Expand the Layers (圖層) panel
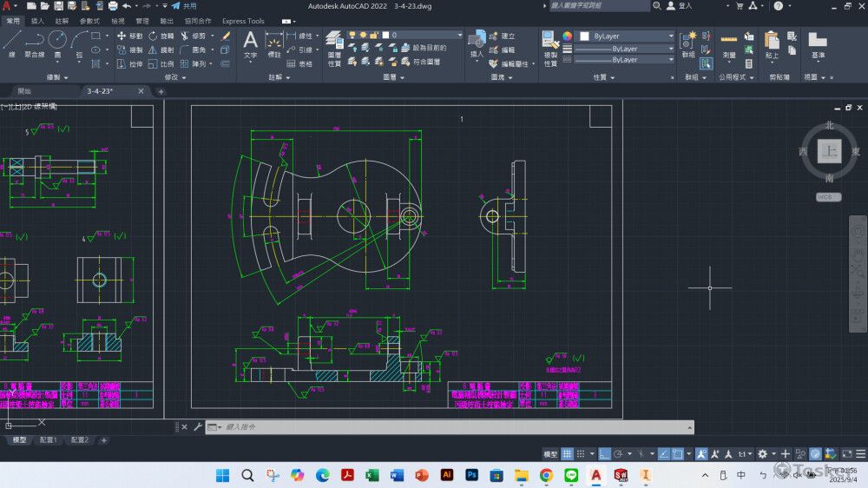Viewport: 868px width, 488px height. click(x=393, y=77)
